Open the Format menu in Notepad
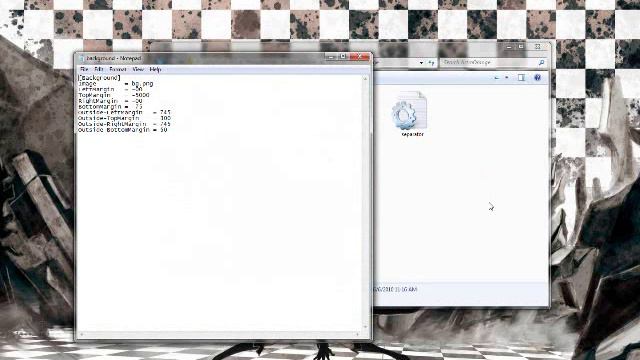This screenshot has height=360, width=640. click(x=118, y=69)
